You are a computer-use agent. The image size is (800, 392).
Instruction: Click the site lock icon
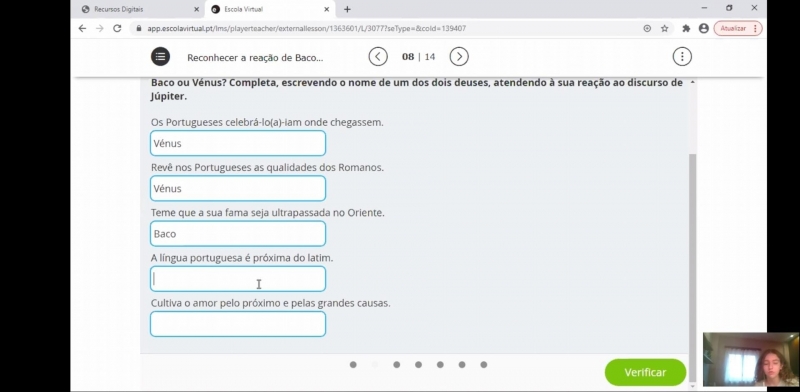click(138, 29)
